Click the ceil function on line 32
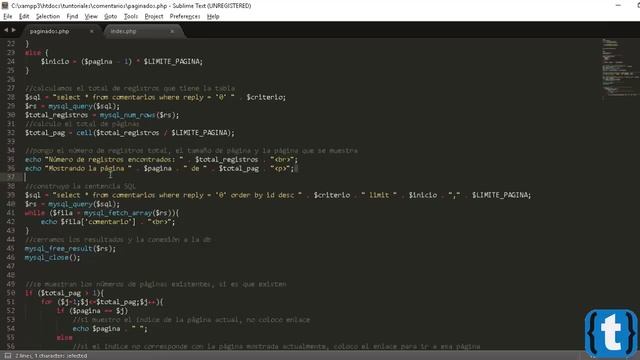The image size is (640, 360). [84, 133]
